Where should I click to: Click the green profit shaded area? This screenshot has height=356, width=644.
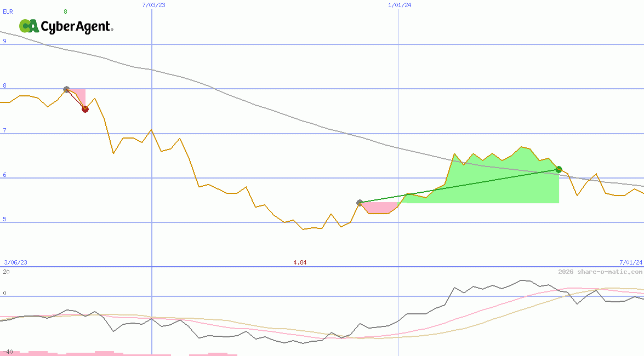coord(493,181)
